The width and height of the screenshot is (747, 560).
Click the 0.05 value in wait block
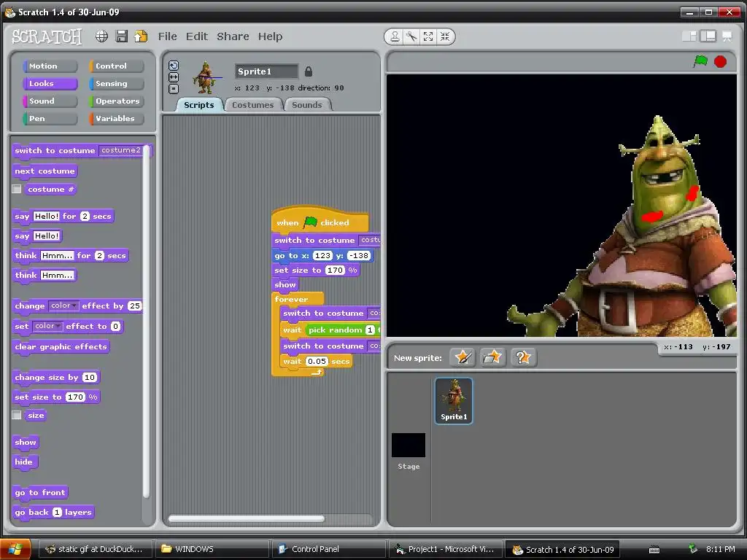(317, 362)
